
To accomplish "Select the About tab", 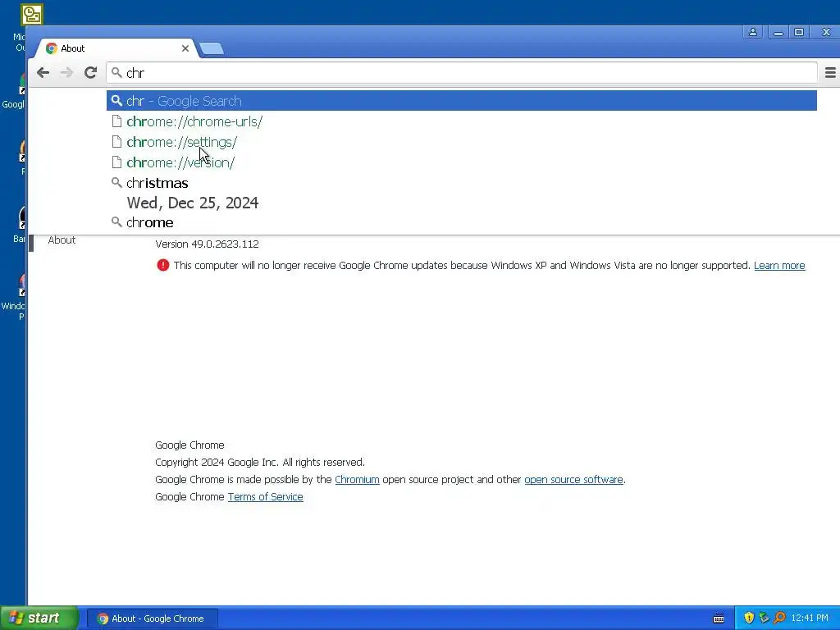I will (x=116, y=48).
